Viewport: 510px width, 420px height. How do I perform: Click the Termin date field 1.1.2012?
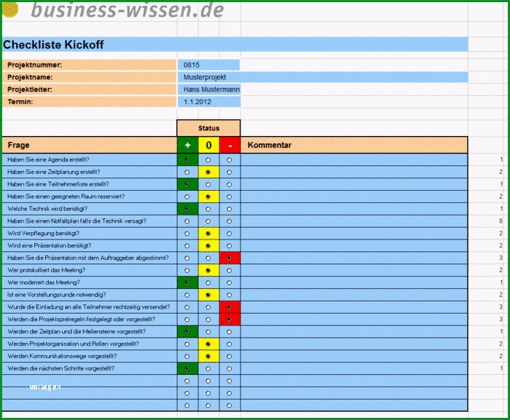point(209,102)
